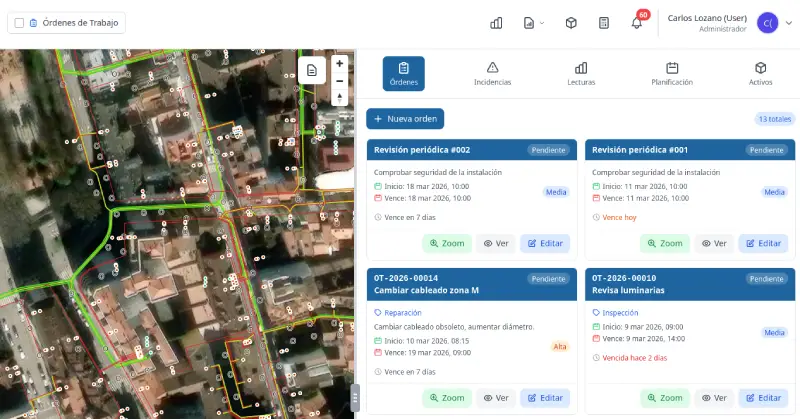
Task: Toggle the Órdenes de Trabajo checkbox
Action: 19,23
